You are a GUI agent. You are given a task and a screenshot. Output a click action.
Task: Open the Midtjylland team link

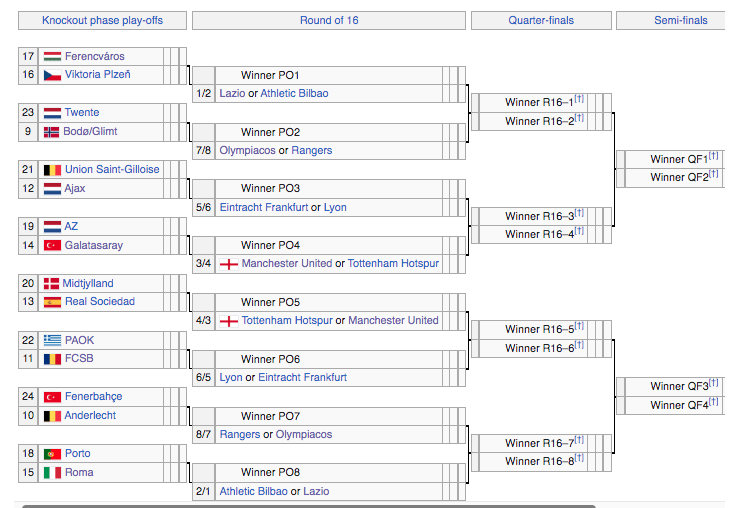pos(88,283)
